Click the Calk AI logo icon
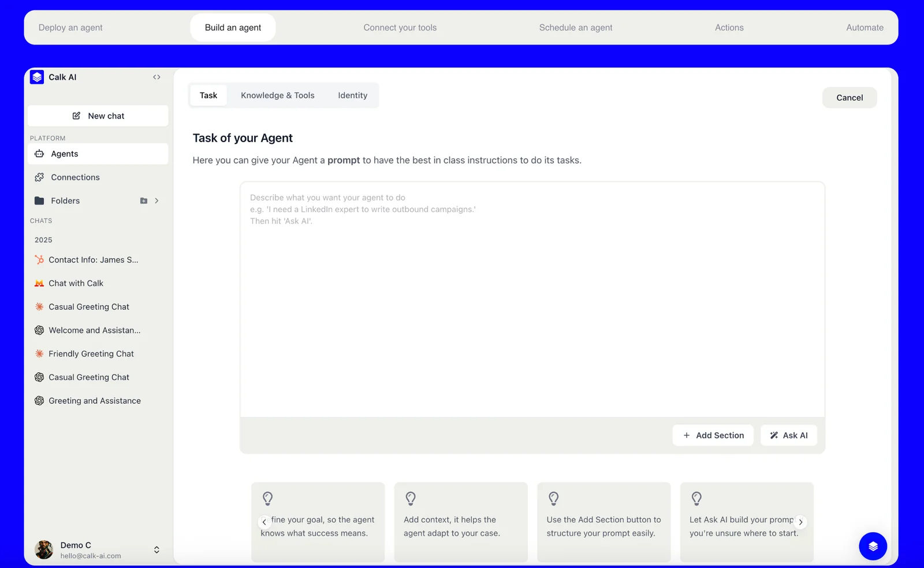Viewport: 924px width, 568px height. click(37, 77)
